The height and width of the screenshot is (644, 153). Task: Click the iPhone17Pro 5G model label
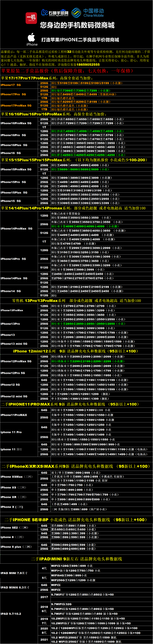coord(13,94)
